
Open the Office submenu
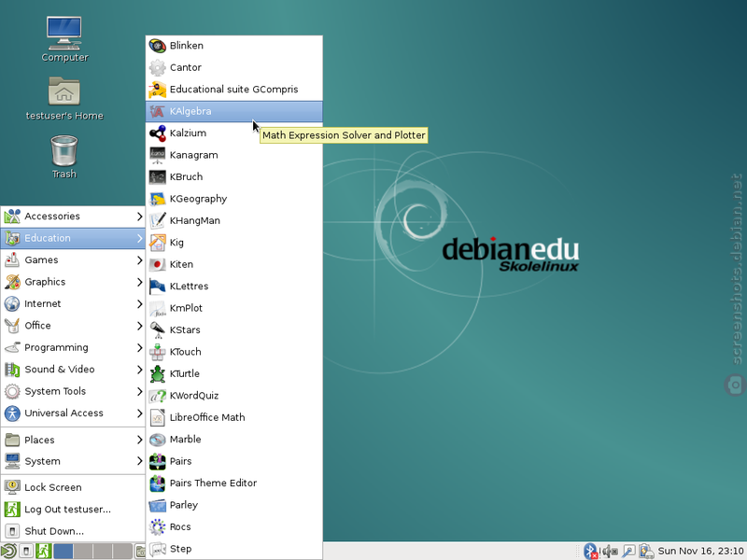(x=73, y=326)
